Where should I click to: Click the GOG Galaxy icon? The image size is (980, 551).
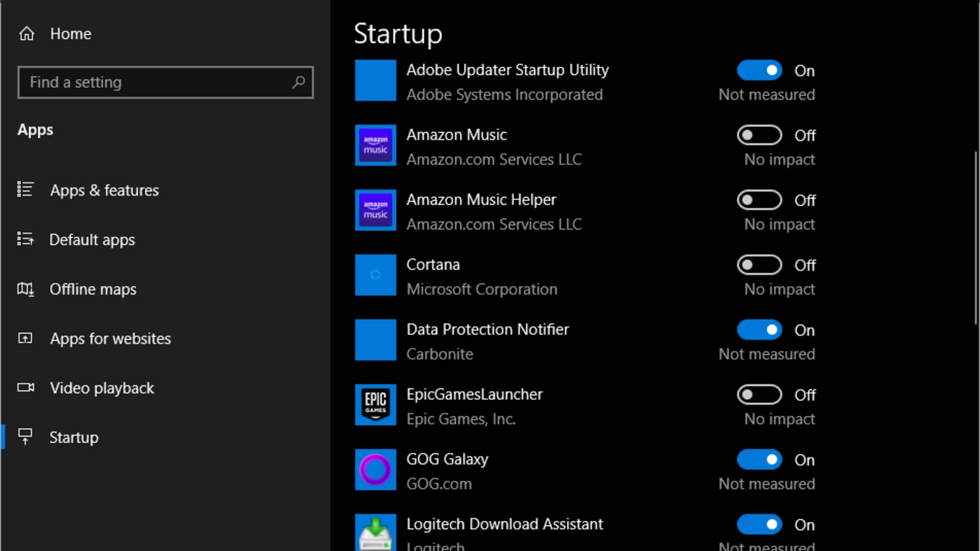click(376, 469)
